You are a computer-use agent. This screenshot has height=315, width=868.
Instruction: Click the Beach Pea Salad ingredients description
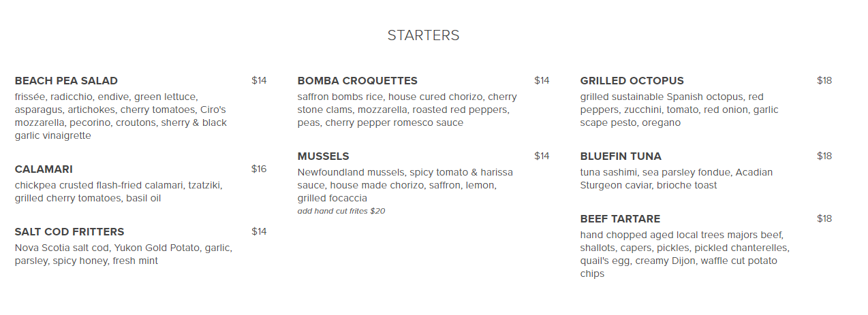pos(121,116)
